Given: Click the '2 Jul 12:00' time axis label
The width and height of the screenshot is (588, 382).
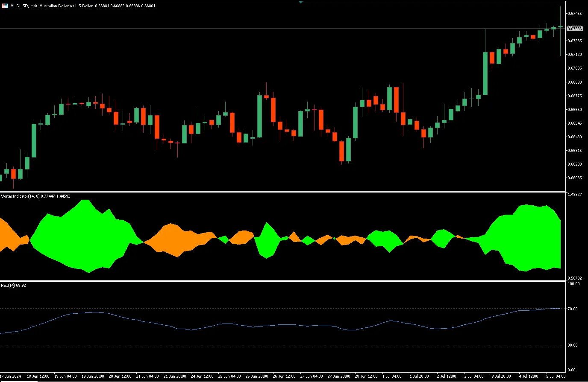Looking at the screenshot, I should 447,376.
